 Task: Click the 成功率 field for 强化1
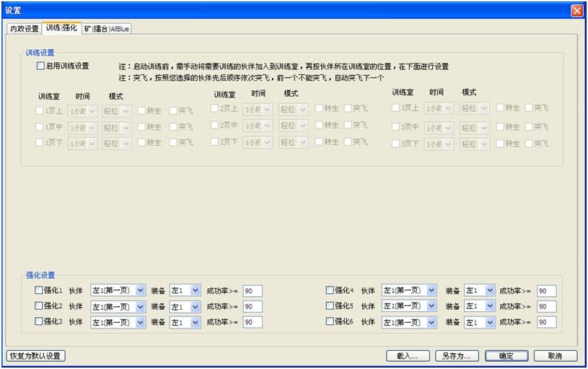(252, 290)
